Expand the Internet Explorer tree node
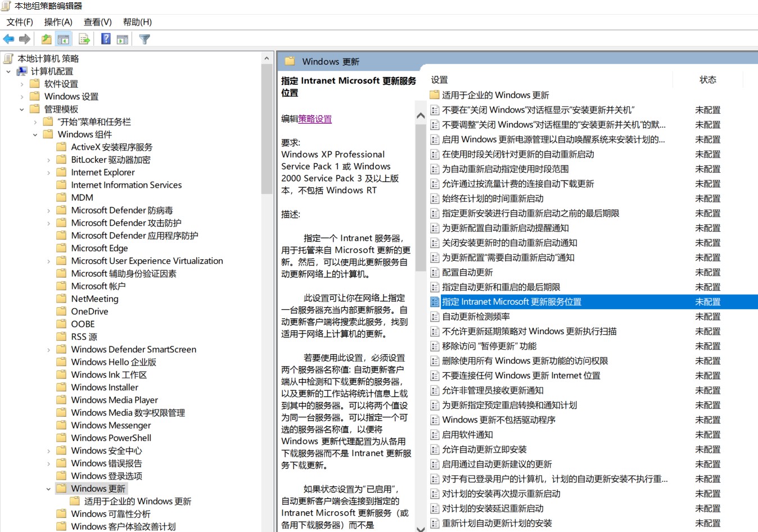 pos(49,173)
